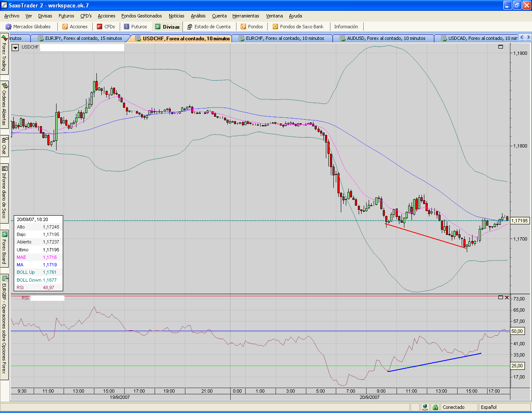This screenshot has width=532, height=413.
Task: Click the USDCHF instrument input field
Action: click(x=82, y=47)
